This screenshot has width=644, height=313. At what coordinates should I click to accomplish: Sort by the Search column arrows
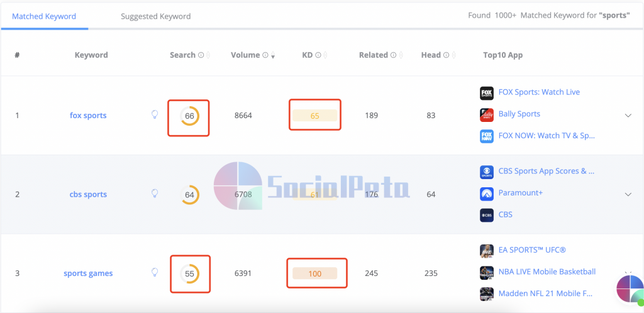click(x=208, y=55)
